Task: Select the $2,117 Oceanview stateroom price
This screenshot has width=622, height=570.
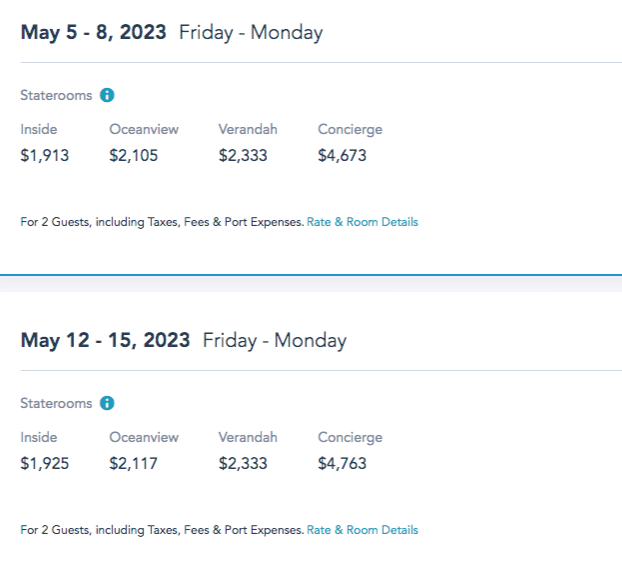Action: click(x=134, y=463)
